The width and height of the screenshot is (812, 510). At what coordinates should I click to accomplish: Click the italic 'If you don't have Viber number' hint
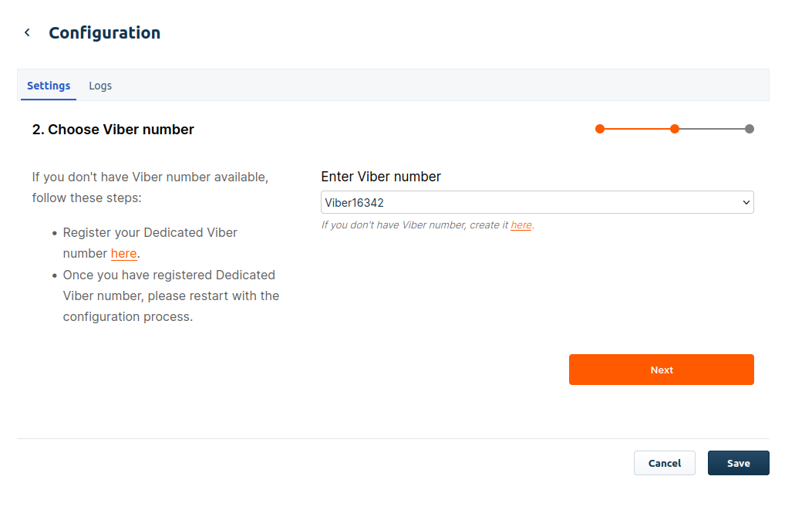point(415,225)
